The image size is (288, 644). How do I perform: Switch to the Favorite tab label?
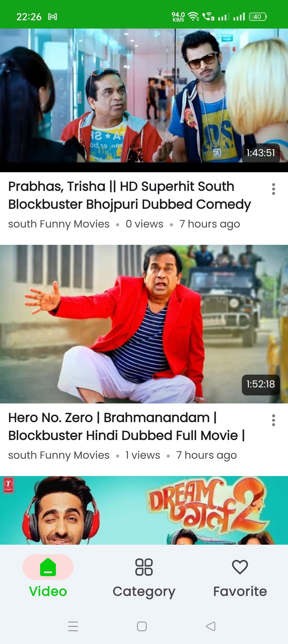(240, 591)
